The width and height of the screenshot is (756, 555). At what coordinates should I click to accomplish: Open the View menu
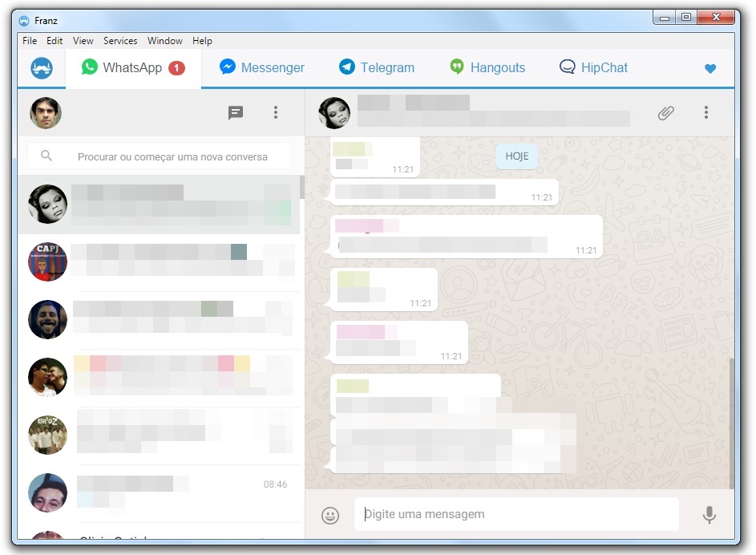tap(83, 41)
